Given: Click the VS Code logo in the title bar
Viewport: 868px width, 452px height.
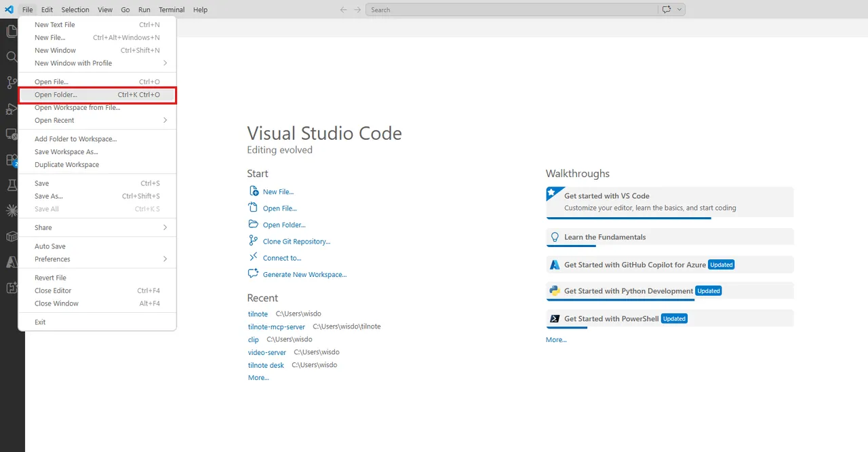Looking at the screenshot, I should click(9, 10).
